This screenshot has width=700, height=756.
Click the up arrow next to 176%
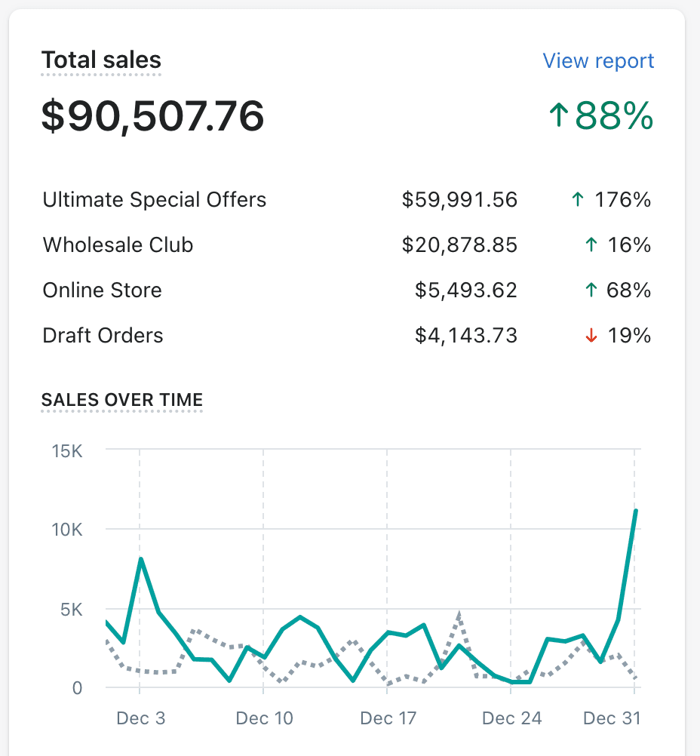point(577,200)
